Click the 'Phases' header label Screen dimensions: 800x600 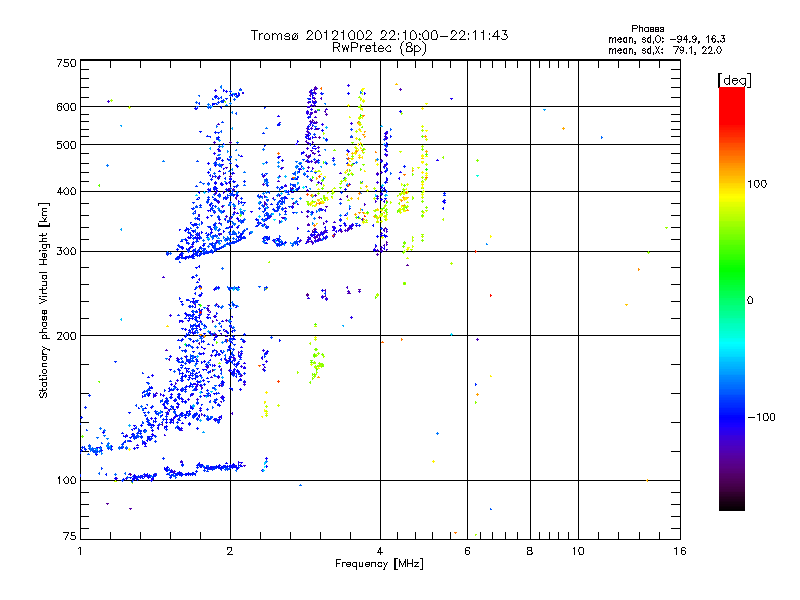[x=647, y=29]
